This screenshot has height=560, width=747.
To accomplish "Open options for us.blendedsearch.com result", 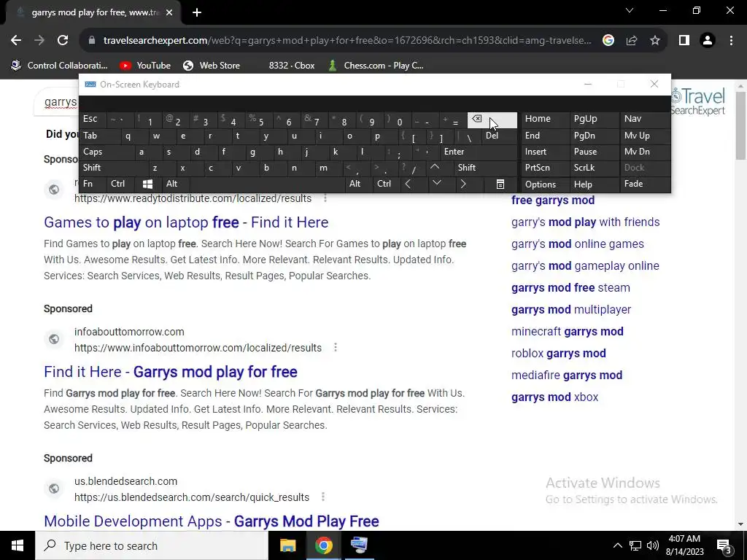I will 323,497.
